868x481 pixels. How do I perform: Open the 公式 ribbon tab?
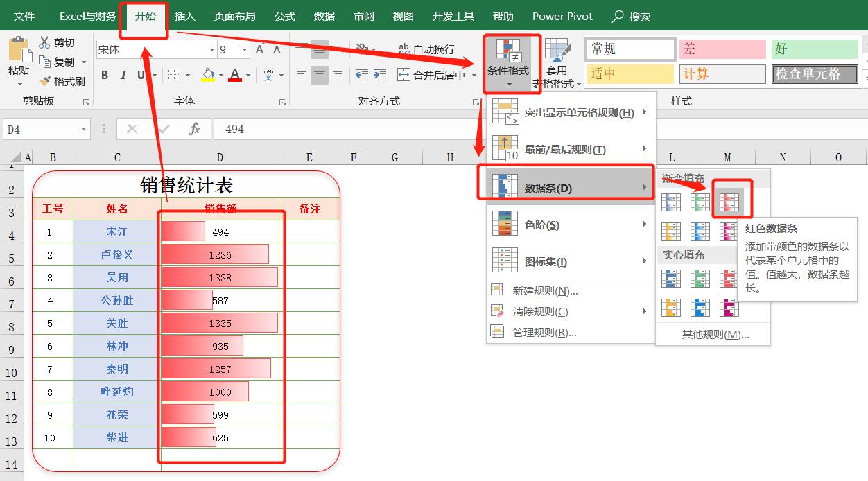click(x=284, y=15)
